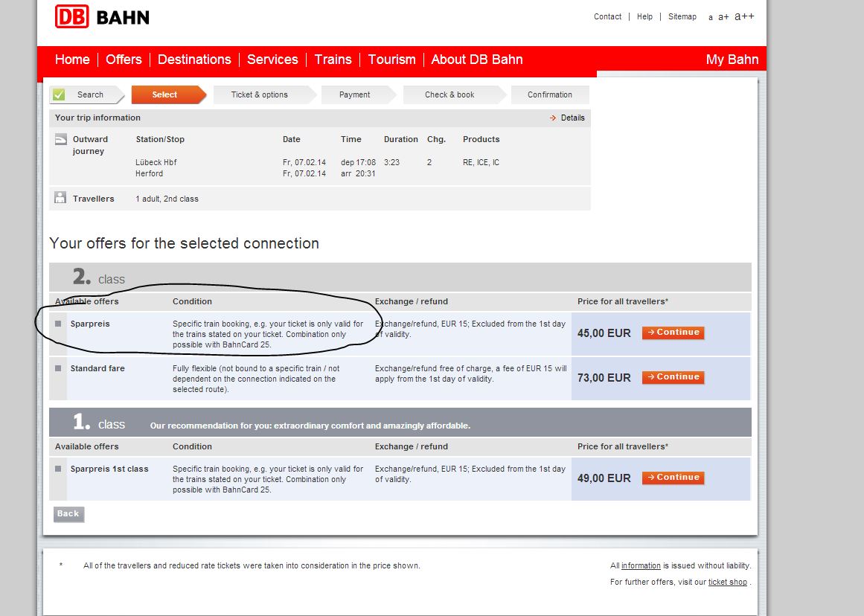The image size is (864, 616).
Task: Open the Tourism menu
Action: [x=391, y=60]
